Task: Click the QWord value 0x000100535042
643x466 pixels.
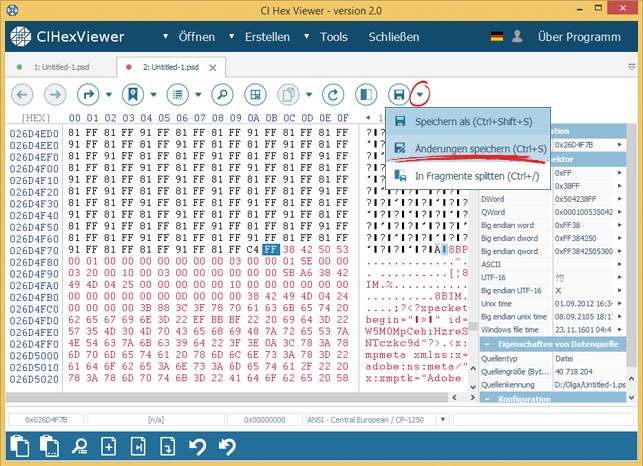Action: [584, 212]
